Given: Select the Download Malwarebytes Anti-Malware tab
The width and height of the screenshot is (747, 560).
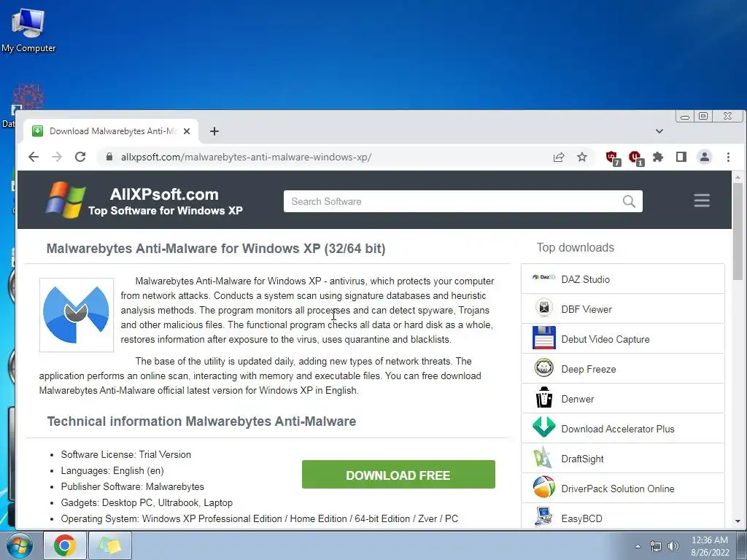Looking at the screenshot, I should tap(112, 131).
